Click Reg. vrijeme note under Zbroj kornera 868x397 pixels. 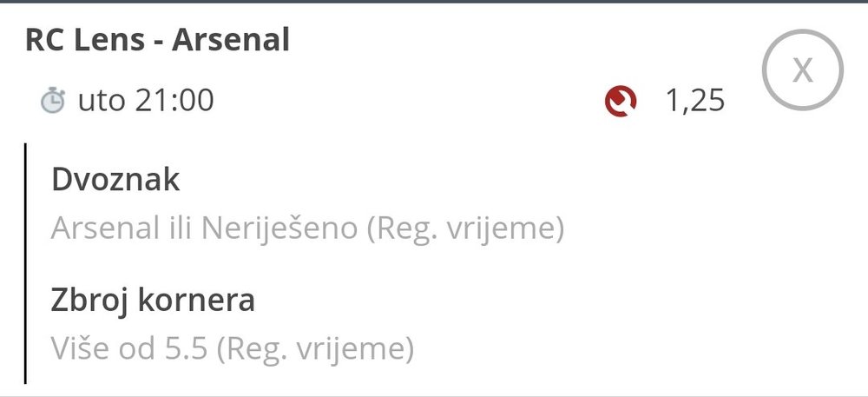(x=313, y=349)
